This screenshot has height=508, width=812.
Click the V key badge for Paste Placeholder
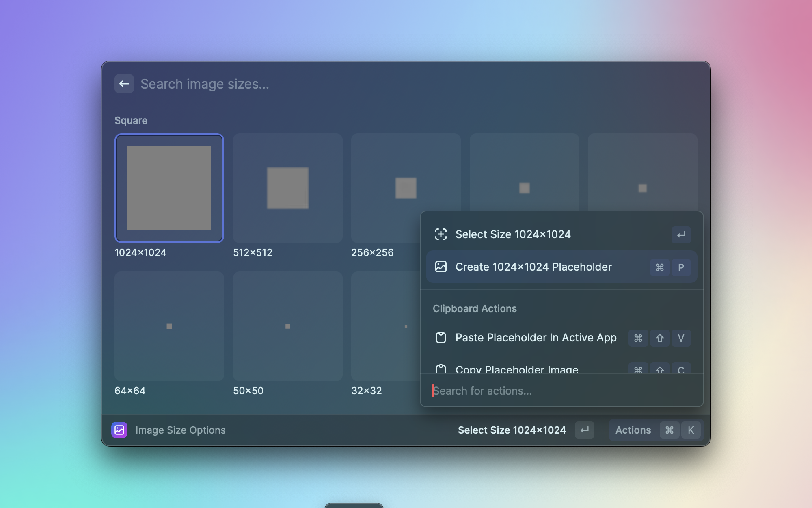coord(681,338)
